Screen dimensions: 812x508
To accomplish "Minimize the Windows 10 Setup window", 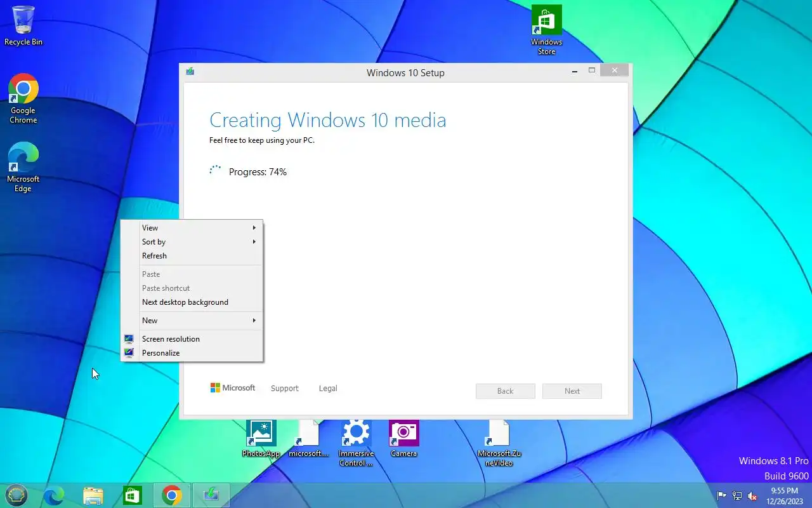I will [575, 71].
